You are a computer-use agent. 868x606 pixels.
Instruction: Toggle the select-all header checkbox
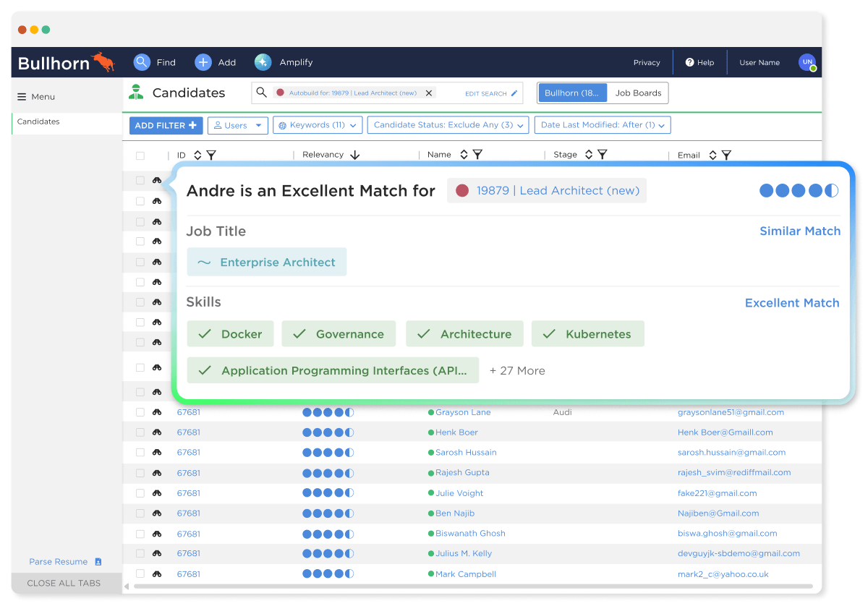click(140, 155)
